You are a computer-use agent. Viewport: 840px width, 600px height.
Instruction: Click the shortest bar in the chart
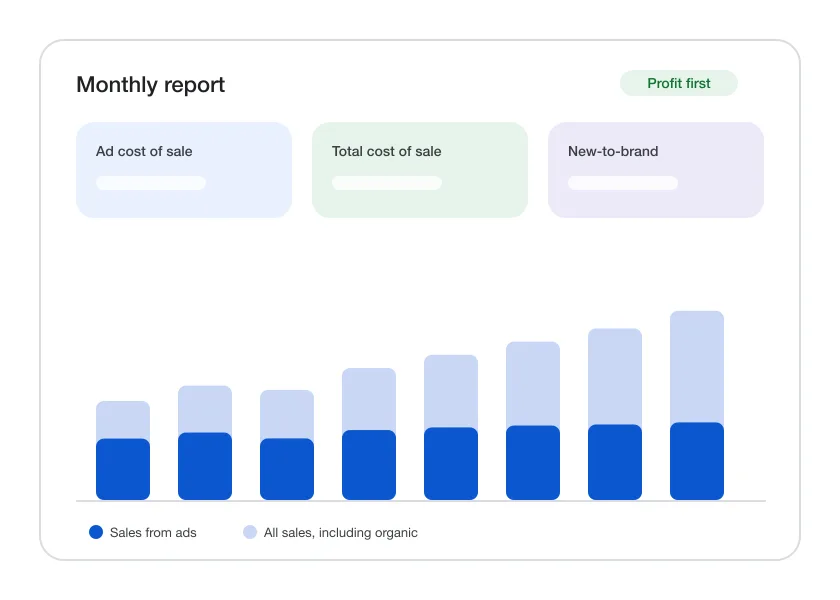click(x=123, y=450)
